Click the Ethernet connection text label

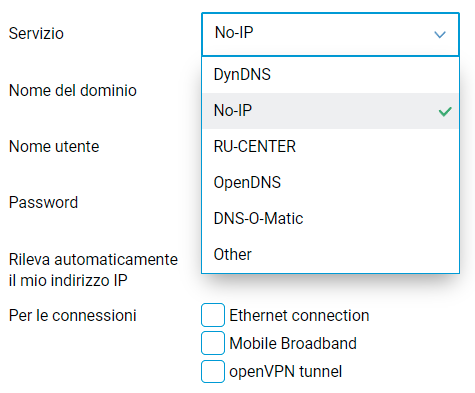pos(299,315)
